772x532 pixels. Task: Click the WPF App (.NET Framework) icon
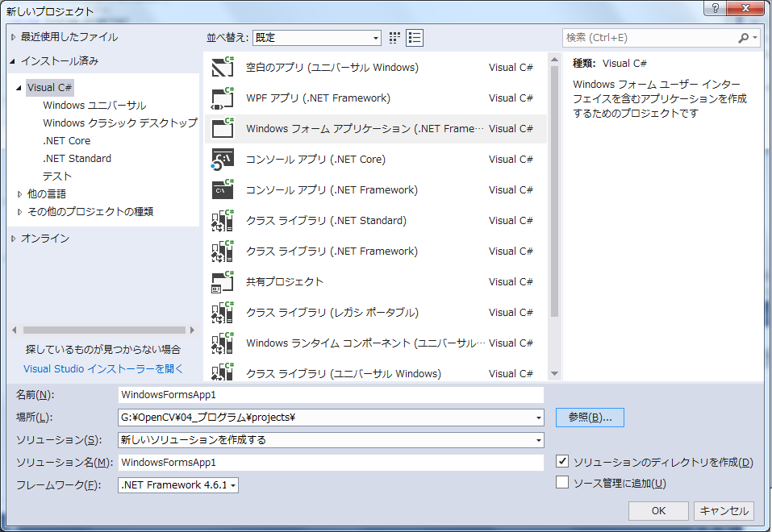(223, 98)
